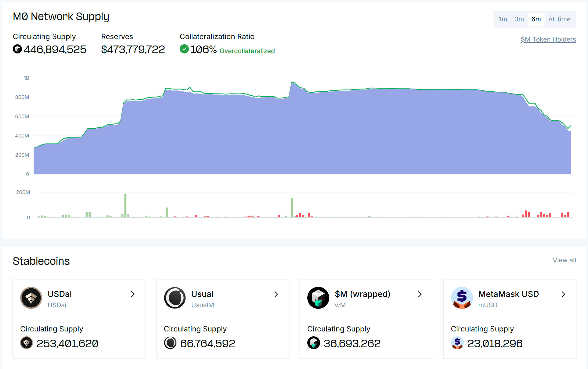Open $M (wrapped) card chevron arrow
This screenshot has height=369, width=588.
[x=420, y=294]
